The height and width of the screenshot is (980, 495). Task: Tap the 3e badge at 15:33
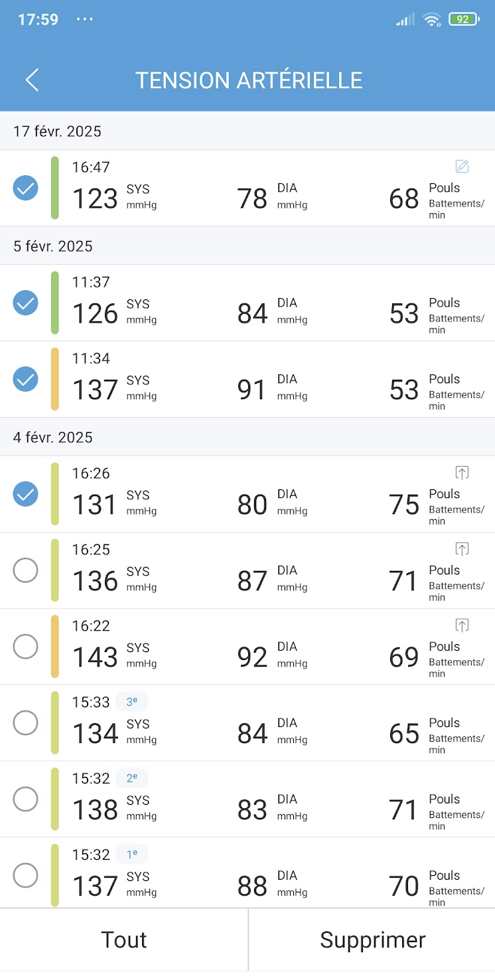coord(132,702)
